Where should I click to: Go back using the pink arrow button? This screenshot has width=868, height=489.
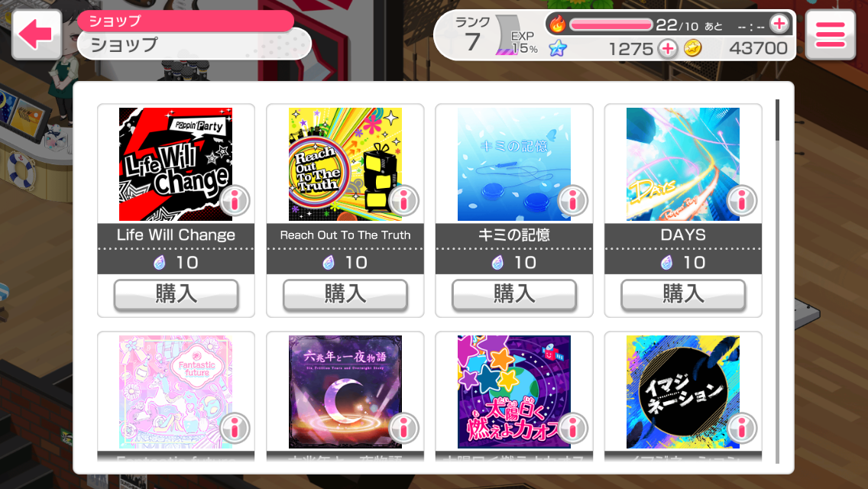37,34
